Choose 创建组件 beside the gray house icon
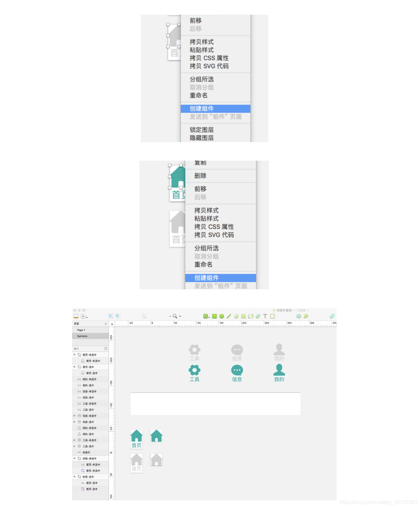 (215, 109)
